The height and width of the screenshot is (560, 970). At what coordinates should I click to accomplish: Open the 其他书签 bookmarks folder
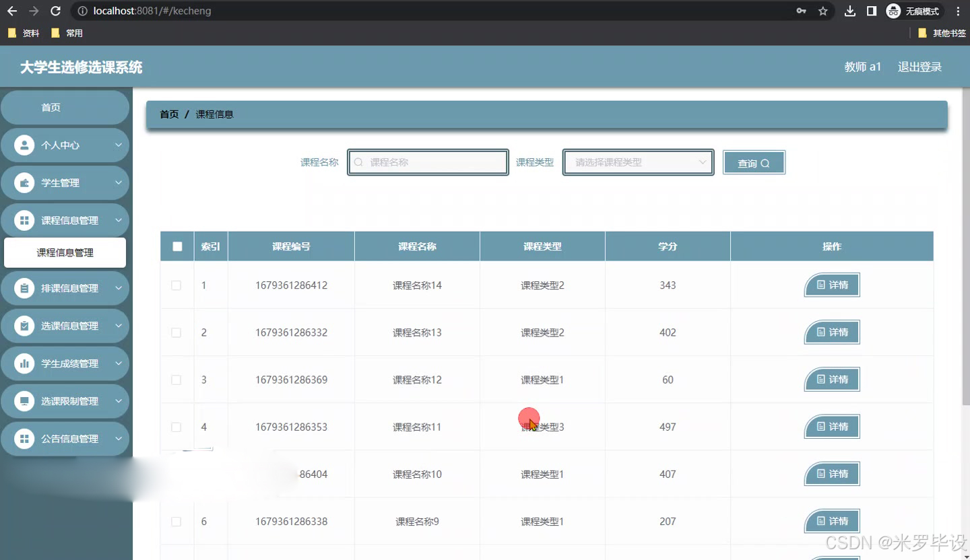coord(942,33)
